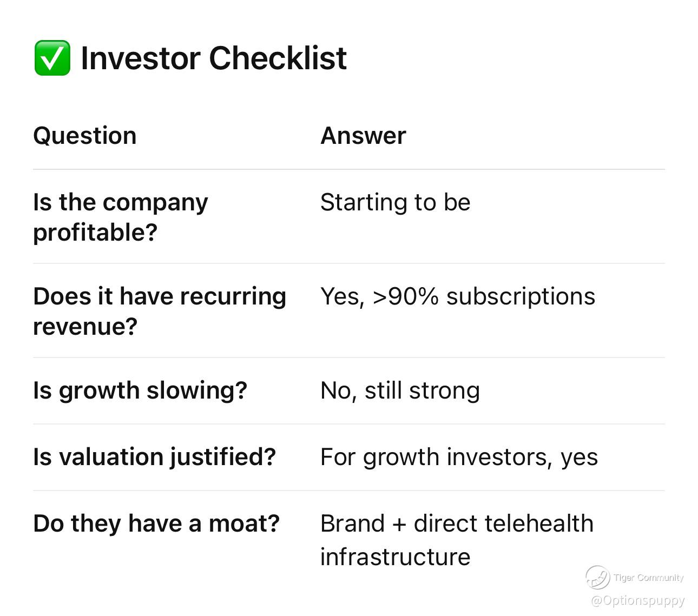Click the "Answer" column header
The height and width of the screenshot is (616, 698).
click(363, 135)
